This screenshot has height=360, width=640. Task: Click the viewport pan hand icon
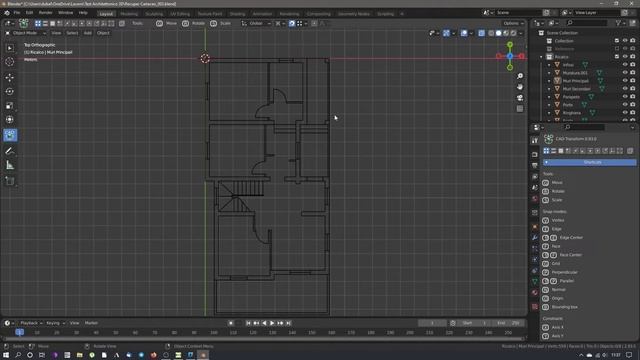pos(520,87)
